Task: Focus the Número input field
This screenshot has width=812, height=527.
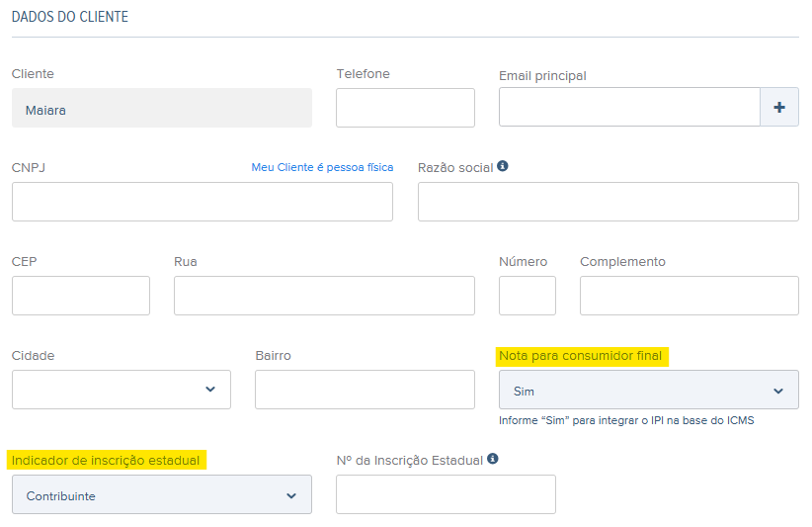Action: pos(528,296)
